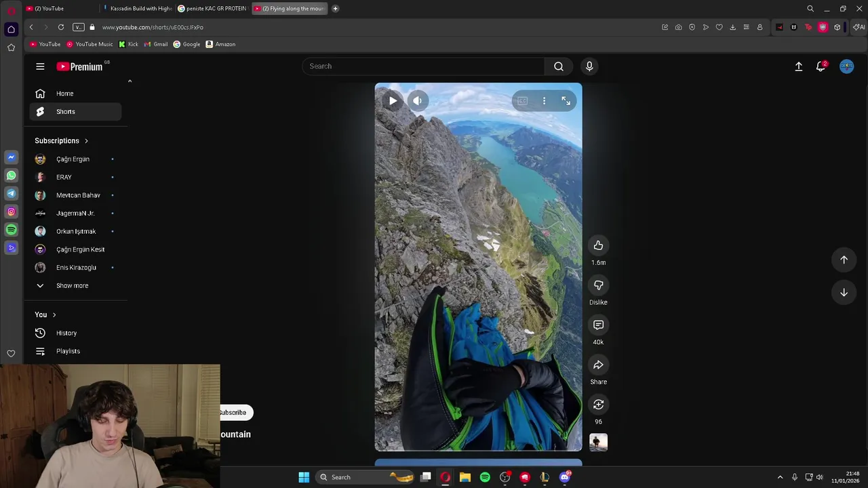Image resolution: width=868 pixels, height=488 pixels.
Task: Open Playlists in the sidebar
Action: pos(75,351)
